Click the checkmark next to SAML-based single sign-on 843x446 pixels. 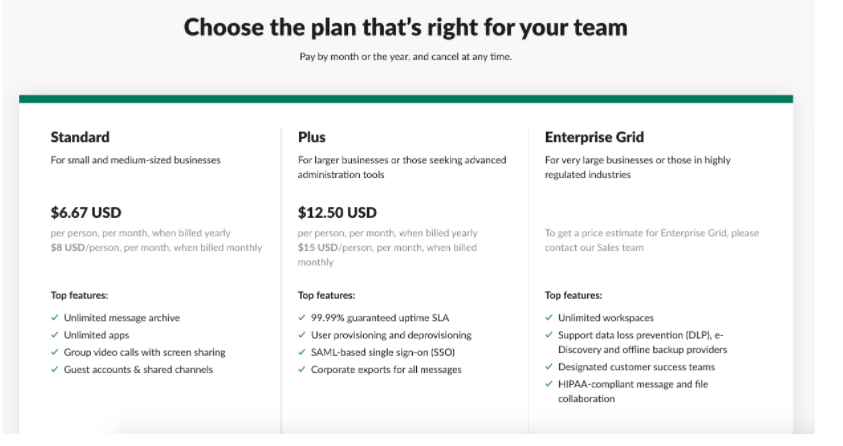[301, 352]
